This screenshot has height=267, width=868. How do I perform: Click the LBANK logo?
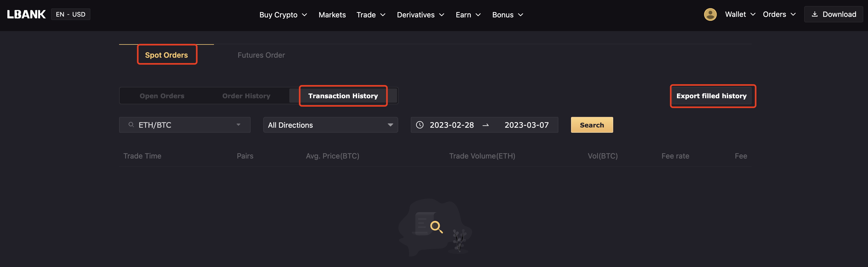(x=26, y=14)
